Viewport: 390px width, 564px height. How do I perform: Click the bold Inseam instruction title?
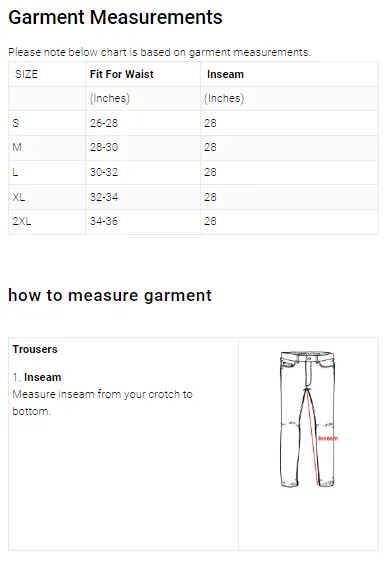[42, 377]
